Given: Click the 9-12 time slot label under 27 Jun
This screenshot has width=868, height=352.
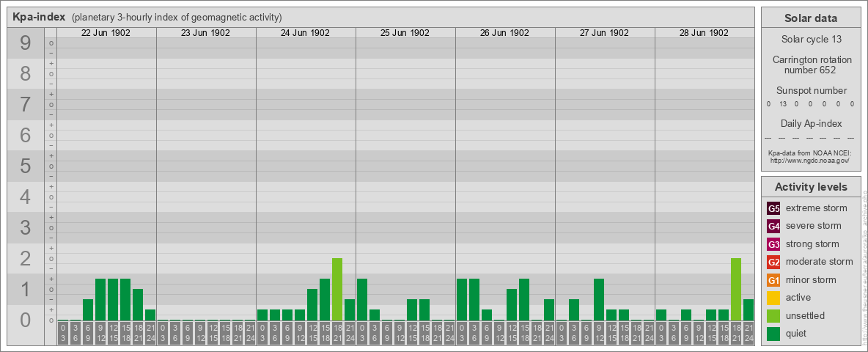Looking at the screenshot, I should [598, 334].
